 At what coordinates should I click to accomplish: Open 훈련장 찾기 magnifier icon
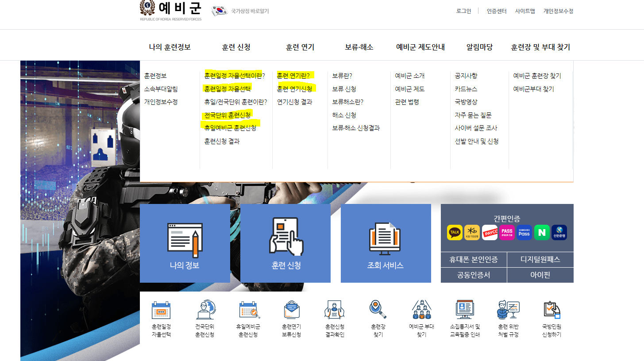(x=378, y=309)
